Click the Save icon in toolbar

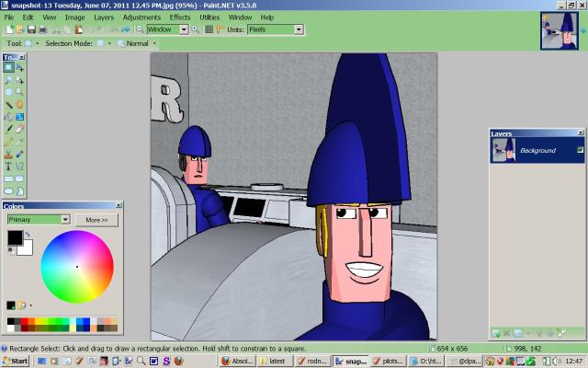coord(30,29)
